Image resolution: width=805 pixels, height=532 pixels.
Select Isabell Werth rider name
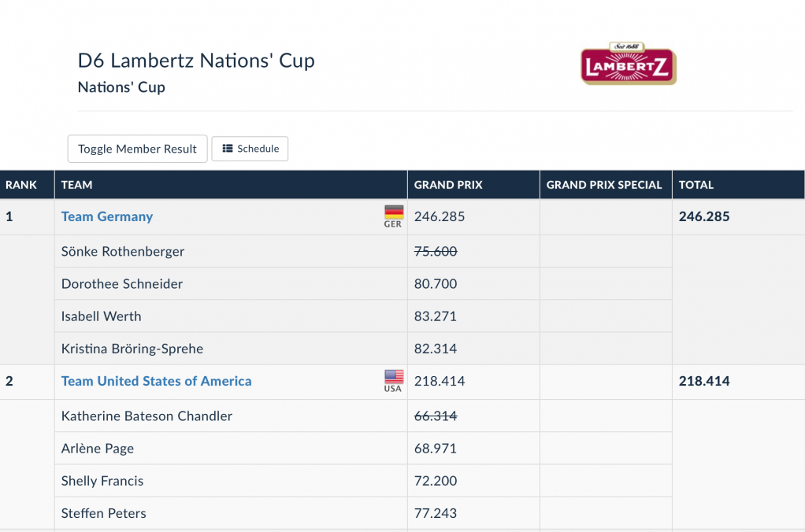[x=102, y=316]
